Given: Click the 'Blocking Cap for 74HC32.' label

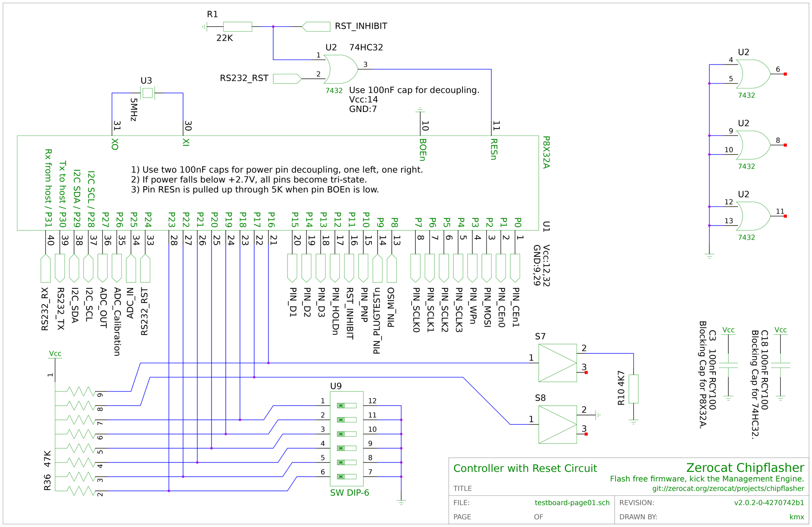Looking at the screenshot, I should pyautogui.click(x=755, y=385).
